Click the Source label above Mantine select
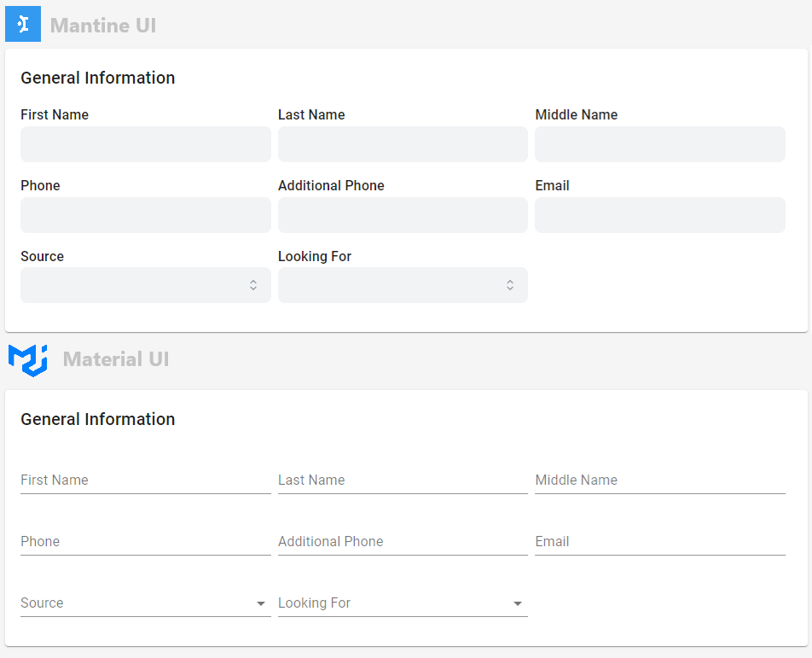This screenshot has width=812, height=658. coord(42,257)
